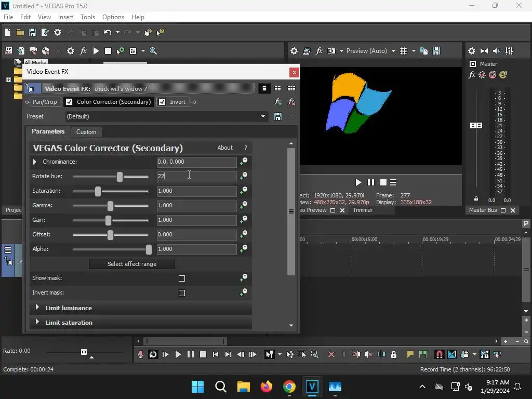Animate Rotate hue keyframe icon
This screenshot has height=399, width=532.
pos(244,176)
